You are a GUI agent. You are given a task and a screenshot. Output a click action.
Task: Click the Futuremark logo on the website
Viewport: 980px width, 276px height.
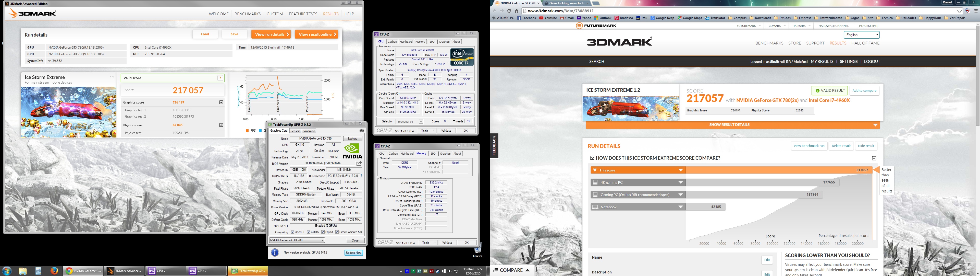(x=596, y=26)
